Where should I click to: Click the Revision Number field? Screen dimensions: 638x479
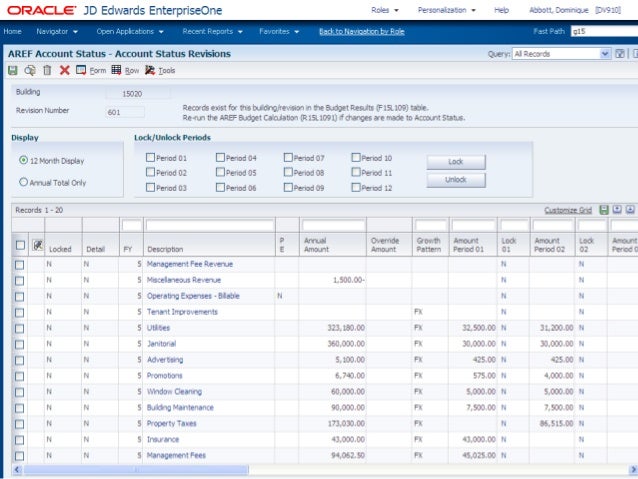click(x=125, y=112)
